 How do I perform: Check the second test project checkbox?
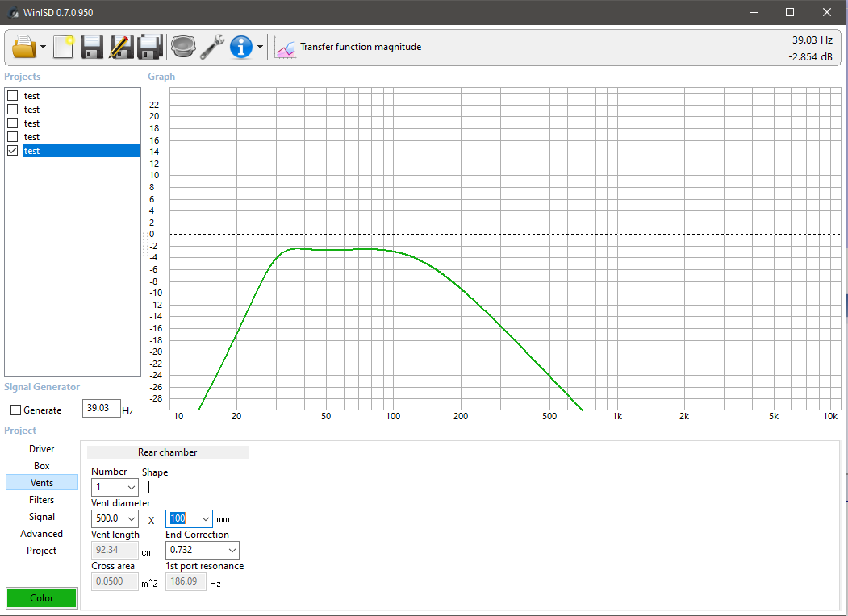coord(13,109)
